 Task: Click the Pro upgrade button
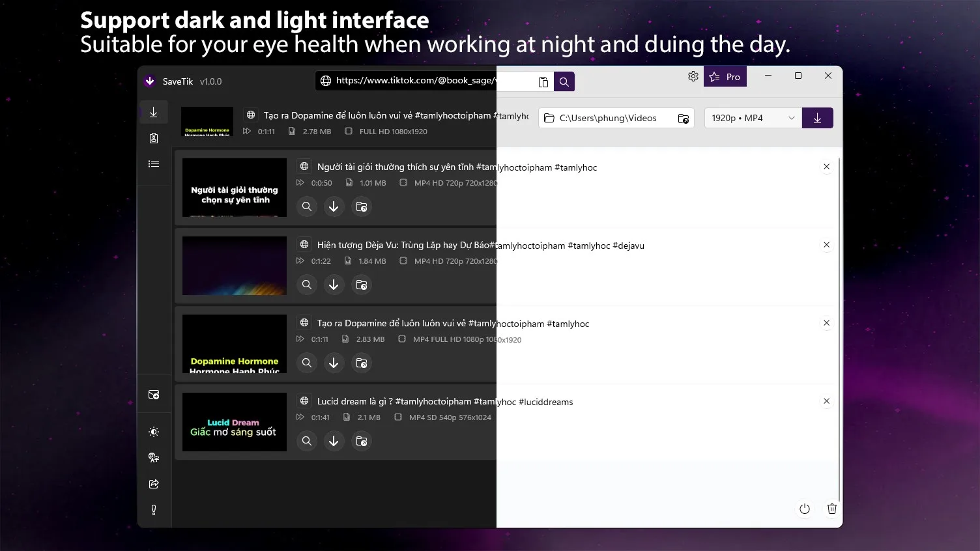click(x=725, y=76)
